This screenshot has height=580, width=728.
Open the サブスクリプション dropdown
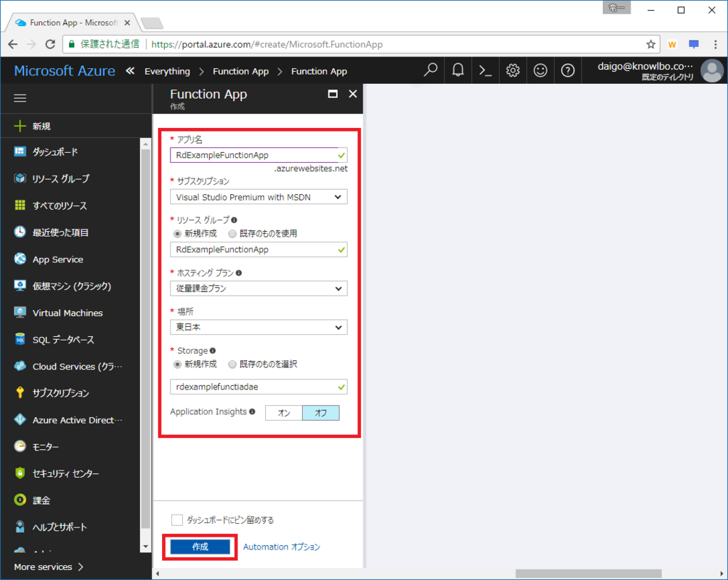(258, 196)
